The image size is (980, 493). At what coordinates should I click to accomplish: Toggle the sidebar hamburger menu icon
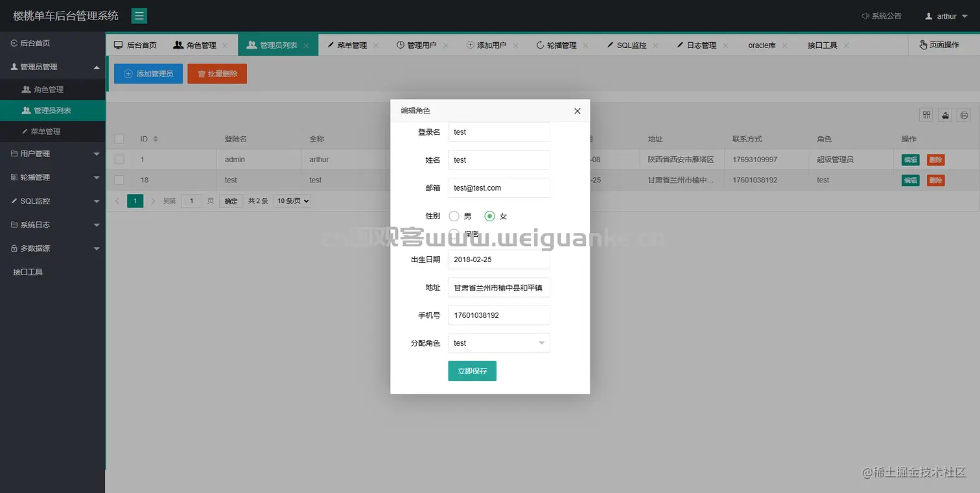pos(139,16)
